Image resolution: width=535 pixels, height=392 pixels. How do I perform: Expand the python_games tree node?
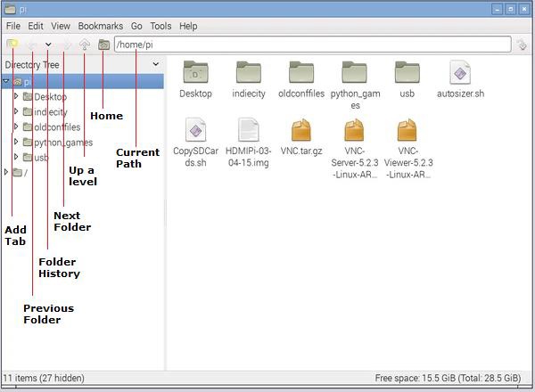point(16,142)
